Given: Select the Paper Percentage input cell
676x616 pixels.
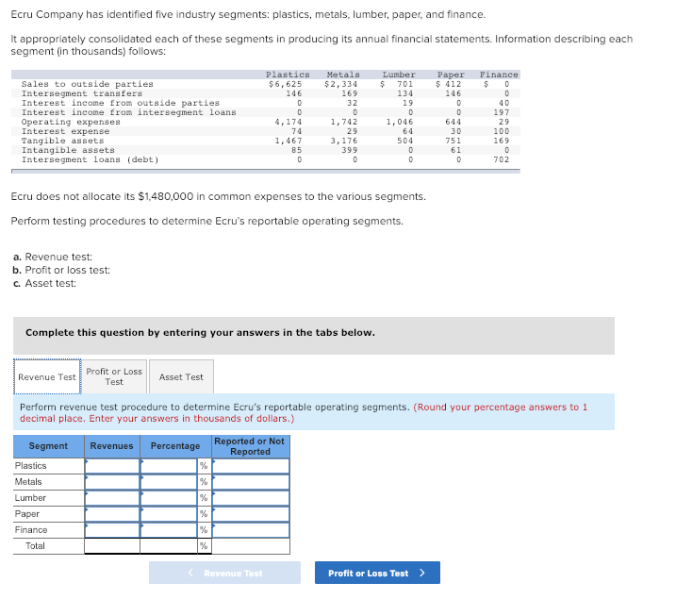Looking at the screenshot, I should coord(169,514).
